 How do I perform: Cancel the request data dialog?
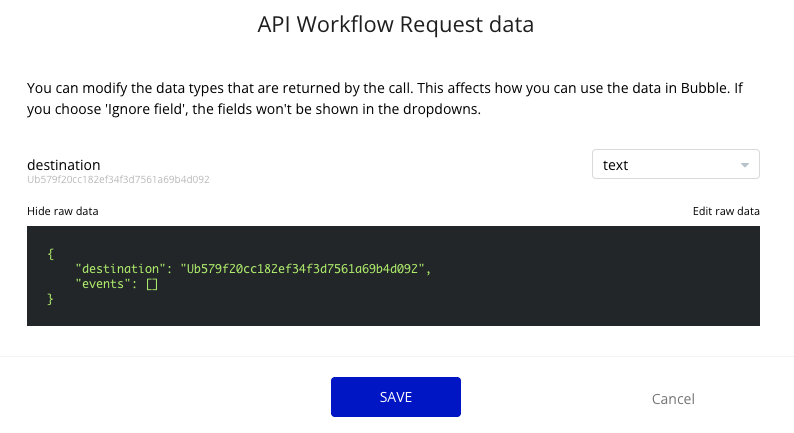click(x=673, y=399)
